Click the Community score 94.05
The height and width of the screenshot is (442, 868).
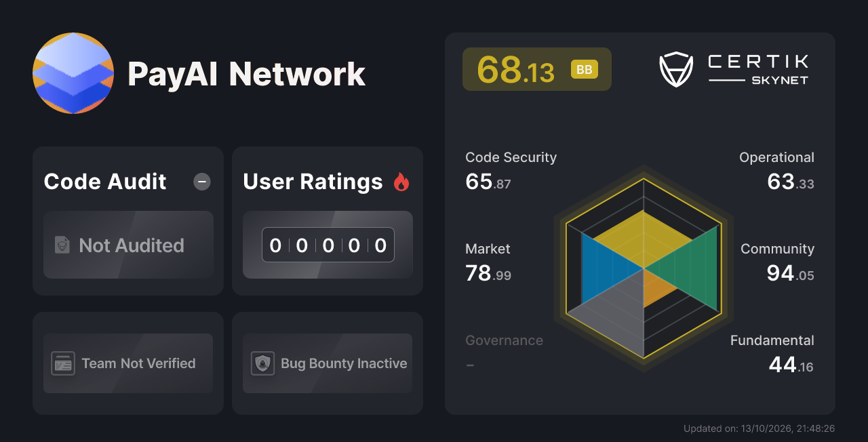(791, 274)
